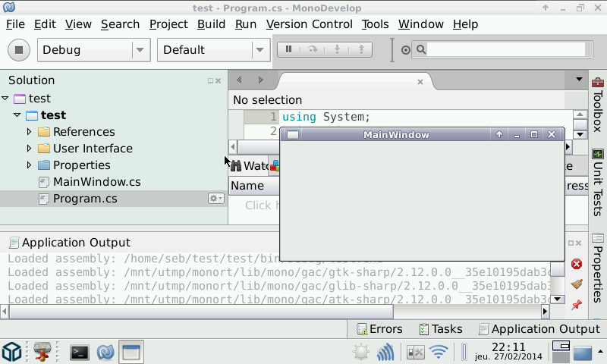Open the Unit Tests side panel
Image resolution: width=607 pixels, height=364 pixels.
[x=598, y=183]
